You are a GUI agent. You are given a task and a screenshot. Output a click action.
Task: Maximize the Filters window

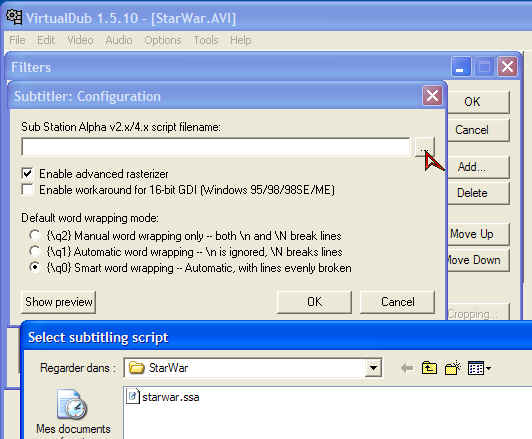(484, 66)
